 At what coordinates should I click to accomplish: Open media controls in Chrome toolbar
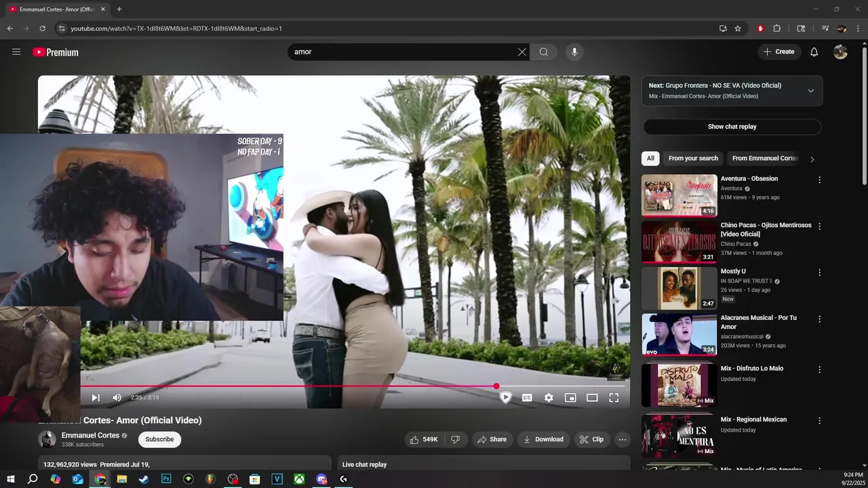tap(825, 28)
